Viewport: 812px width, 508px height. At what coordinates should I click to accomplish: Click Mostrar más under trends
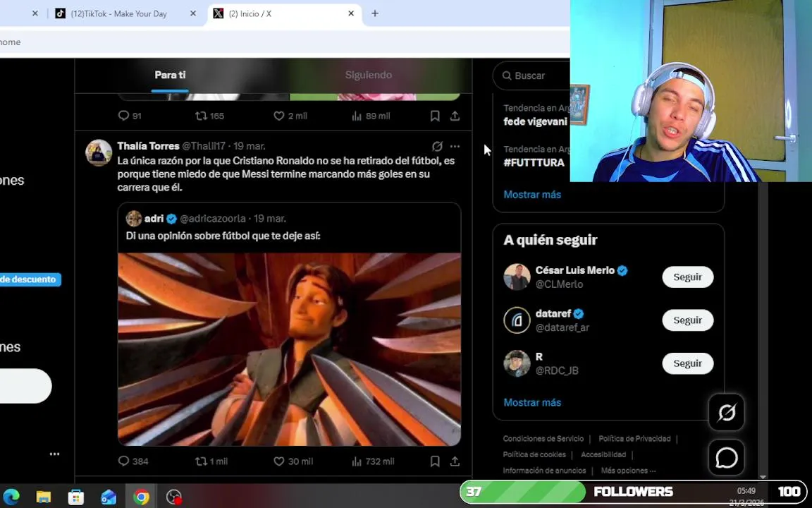click(x=532, y=195)
